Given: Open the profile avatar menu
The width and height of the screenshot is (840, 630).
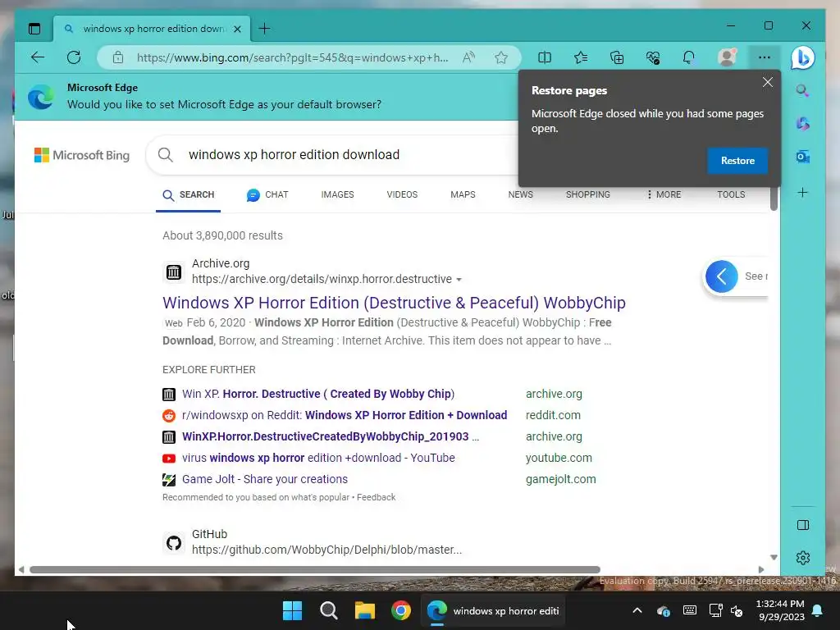Looking at the screenshot, I should (x=727, y=57).
